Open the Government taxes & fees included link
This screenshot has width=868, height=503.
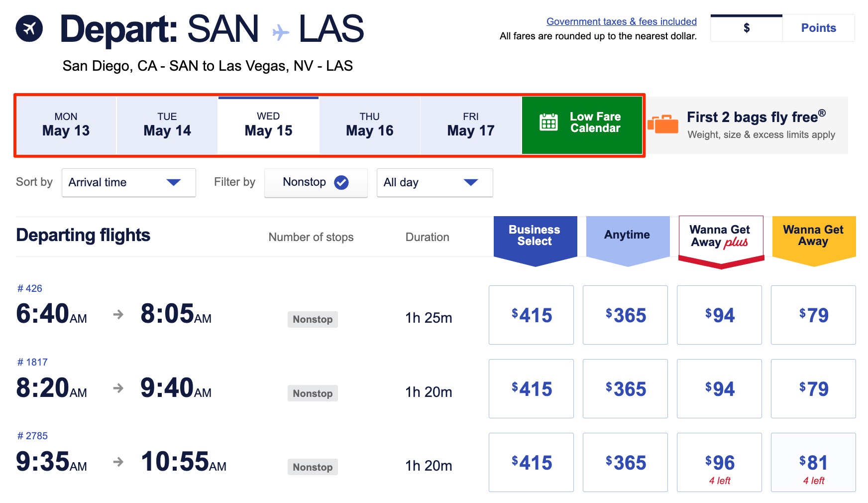pyautogui.click(x=621, y=21)
